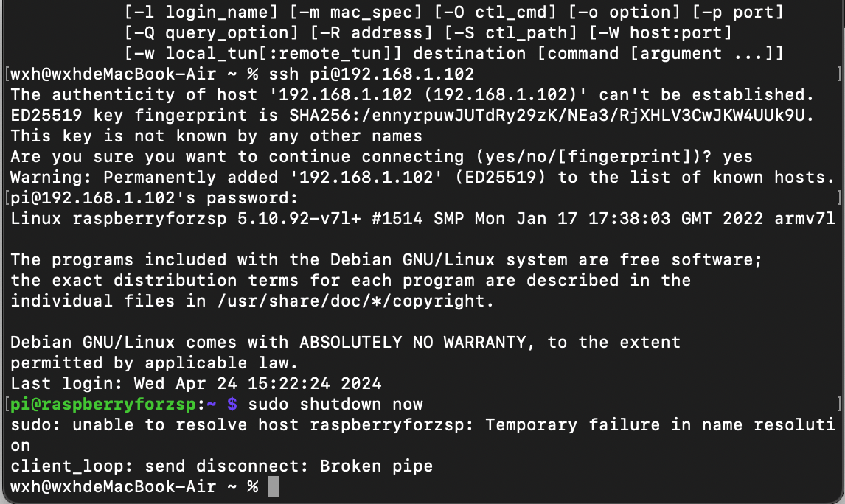This screenshot has height=504, width=845.
Task: Click the "sudo shutdown now" command
Action: [335, 404]
